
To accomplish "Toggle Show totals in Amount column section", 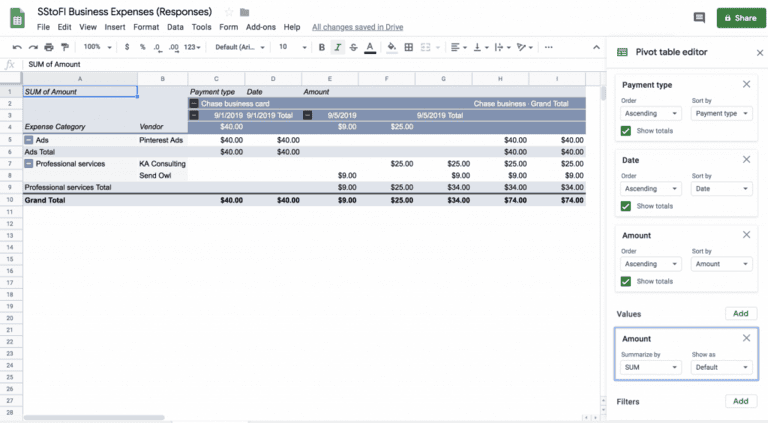I will coord(626,281).
